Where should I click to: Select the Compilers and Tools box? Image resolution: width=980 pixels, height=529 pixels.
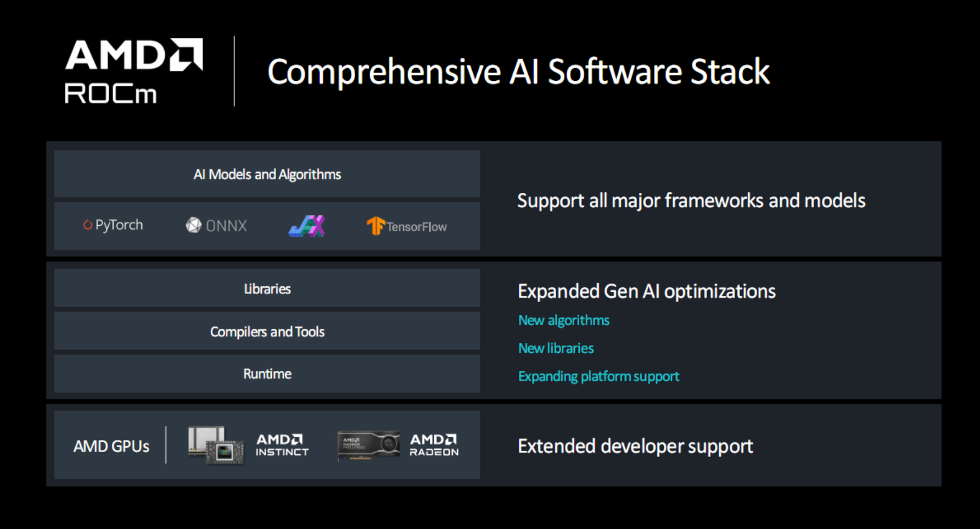pyautogui.click(x=267, y=331)
